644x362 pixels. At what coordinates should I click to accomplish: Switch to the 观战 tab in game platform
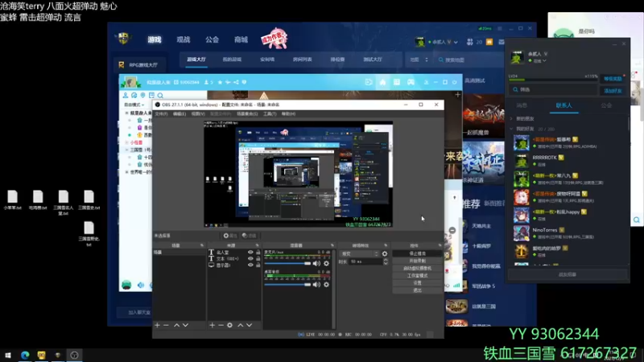184,39
